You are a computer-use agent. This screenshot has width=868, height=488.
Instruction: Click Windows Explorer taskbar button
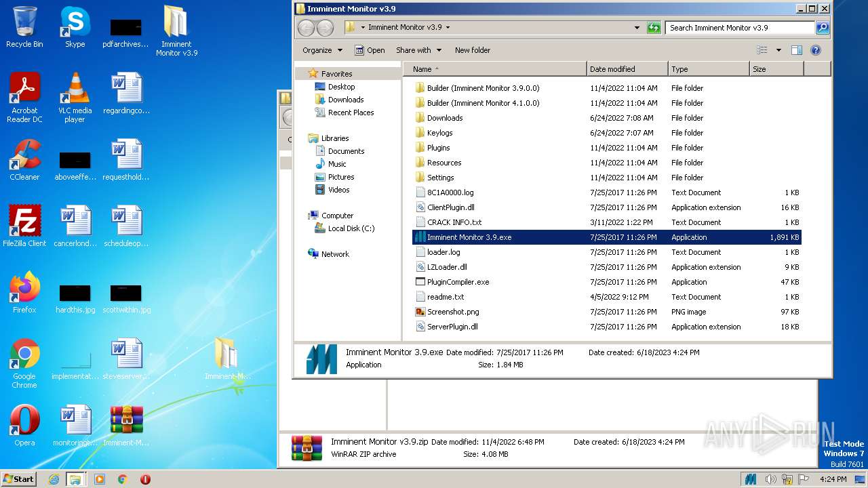click(x=75, y=479)
